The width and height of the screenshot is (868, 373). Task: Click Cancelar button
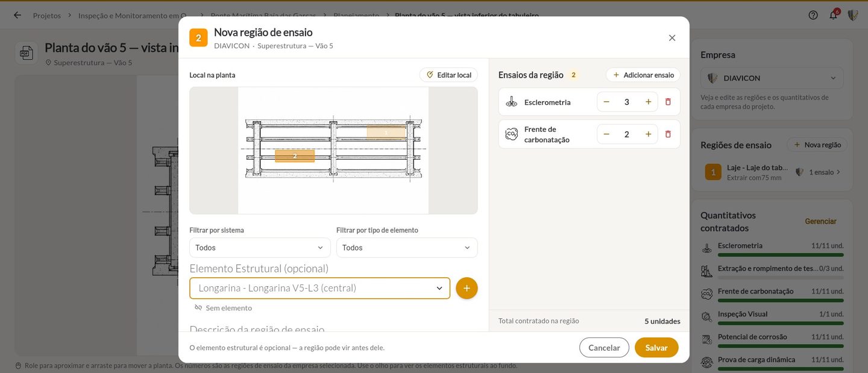pos(604,348)
